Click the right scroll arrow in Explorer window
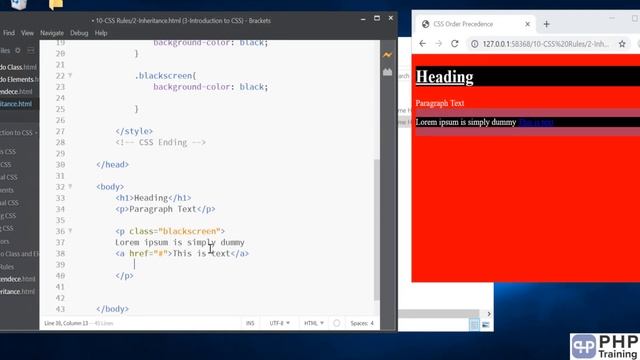This screenshot has height=360, width=640. point(489,313)
